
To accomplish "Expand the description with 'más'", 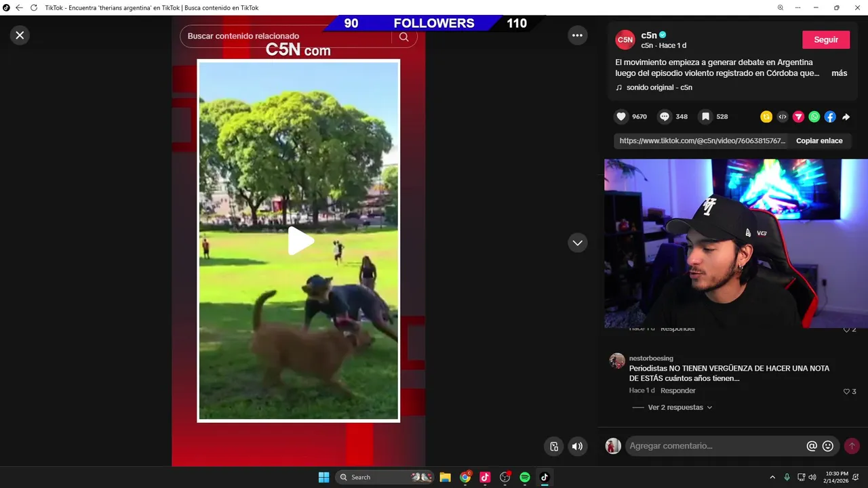I will coord(839,73).
